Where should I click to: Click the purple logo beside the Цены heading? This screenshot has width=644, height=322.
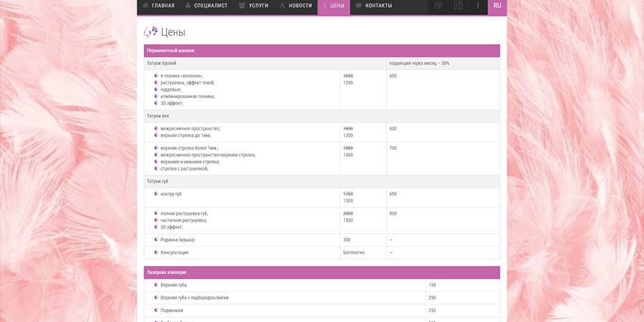tap(150, 31)
